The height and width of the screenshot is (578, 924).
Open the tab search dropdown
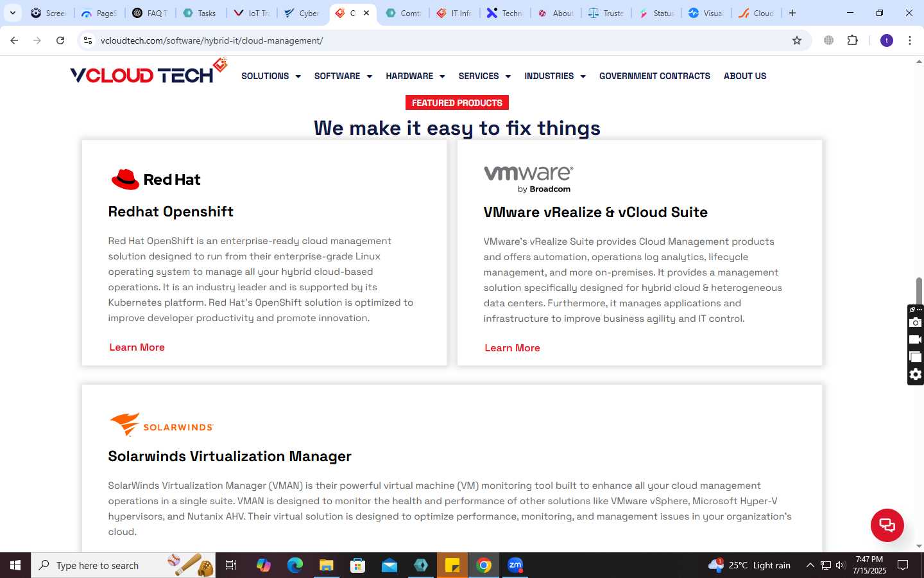tap(12, 13)
